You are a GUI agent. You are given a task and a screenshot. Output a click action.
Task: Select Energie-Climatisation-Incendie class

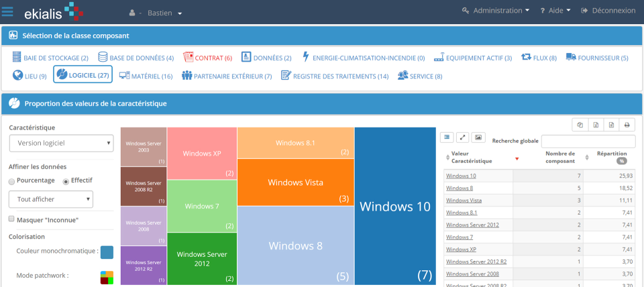pyautogui.click(x=363, y=58)
